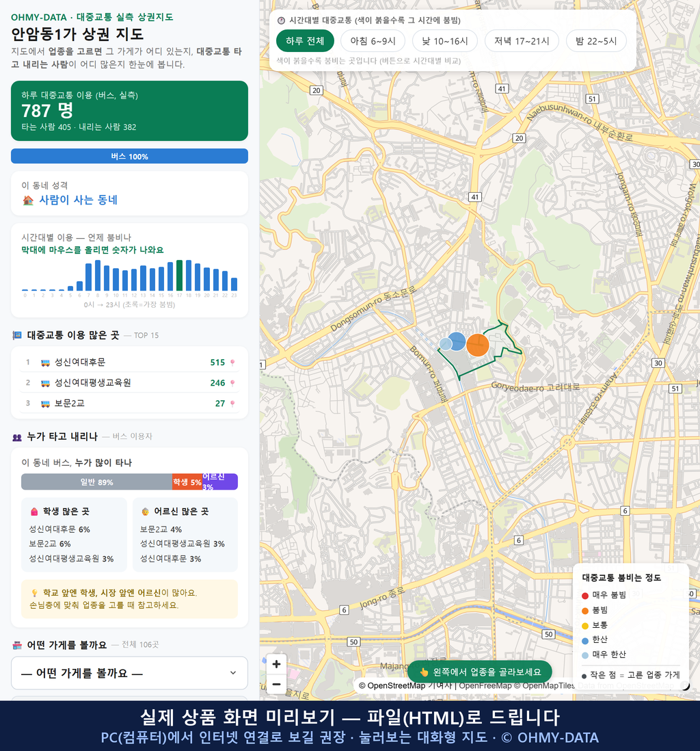
Task: Click the 어르신 3% purple segment
Action: (x=219, y=482)
